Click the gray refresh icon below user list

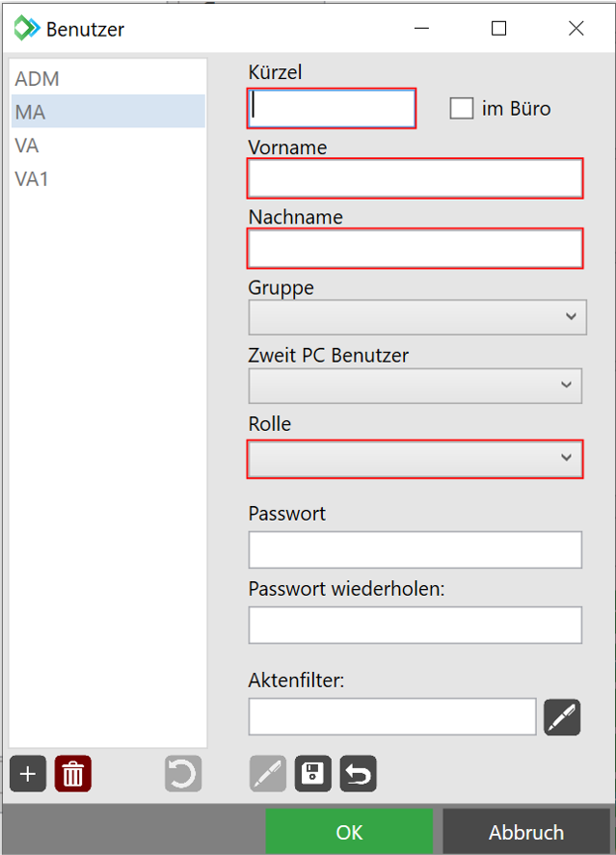(x=182, y=774)
